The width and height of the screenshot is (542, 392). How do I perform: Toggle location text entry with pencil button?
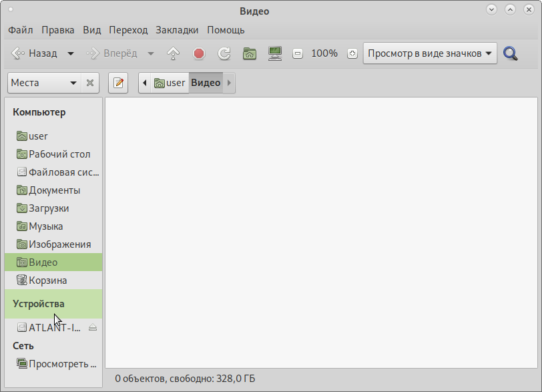click(x=118, y=83)
